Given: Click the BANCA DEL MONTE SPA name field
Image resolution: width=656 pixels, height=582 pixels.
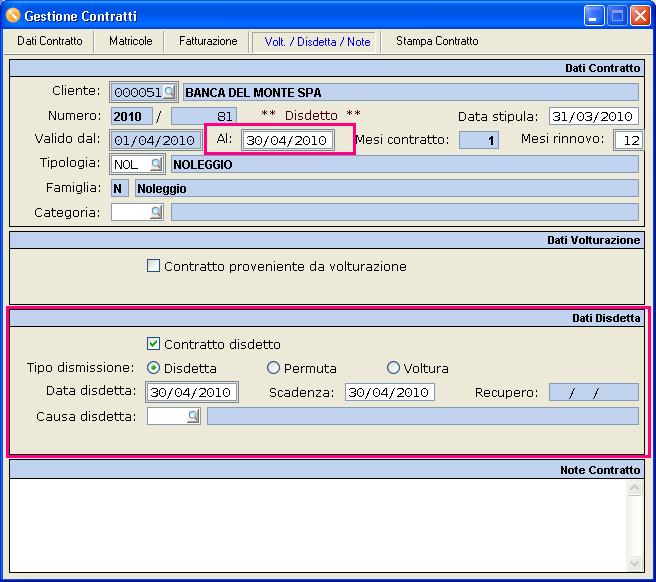Looking at the screenshot, I should pyautogui.click(x=411, y=92).
